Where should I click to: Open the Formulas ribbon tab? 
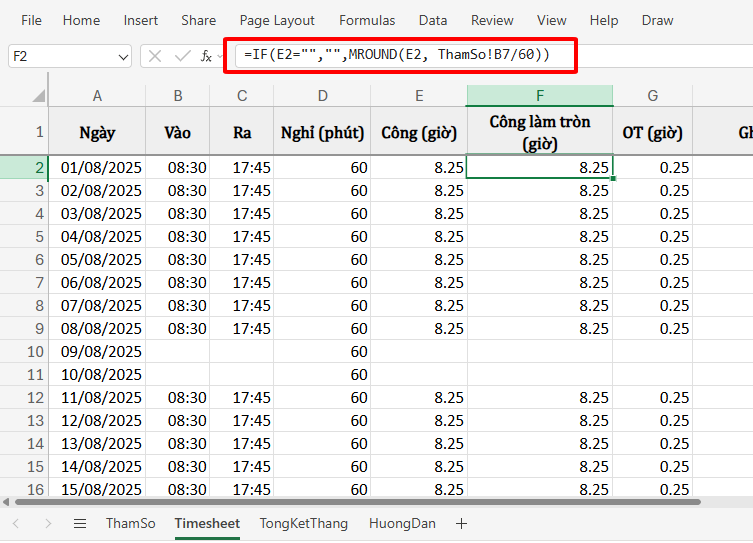(x=367, y=20)
